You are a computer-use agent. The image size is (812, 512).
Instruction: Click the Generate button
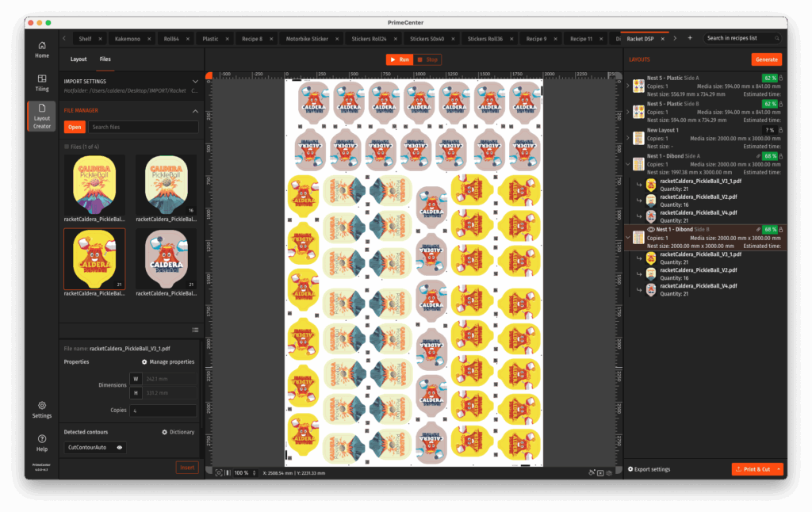[767, 59]
